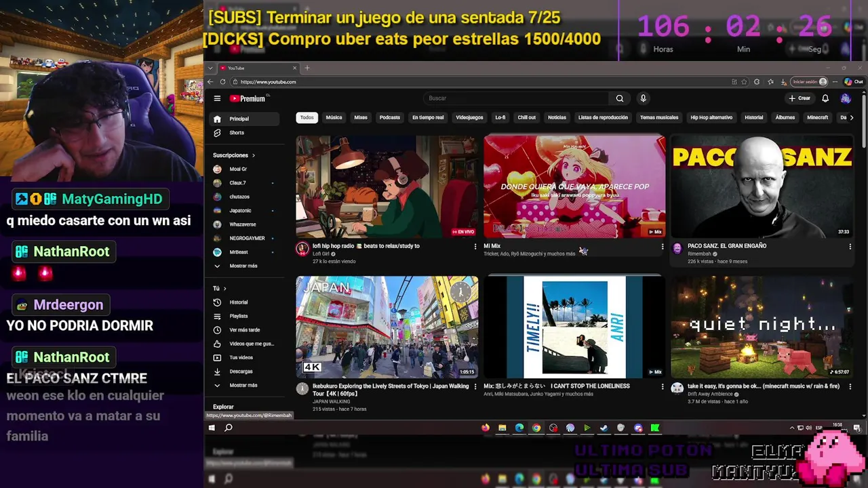Open taskbar search magnifier
The width and height of the screenshot is (868, 488).
pyautogui.click(x=229, y=428)
